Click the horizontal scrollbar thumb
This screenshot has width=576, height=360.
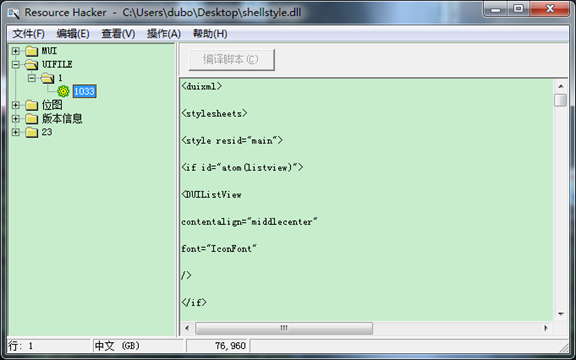tap(284, 328)
